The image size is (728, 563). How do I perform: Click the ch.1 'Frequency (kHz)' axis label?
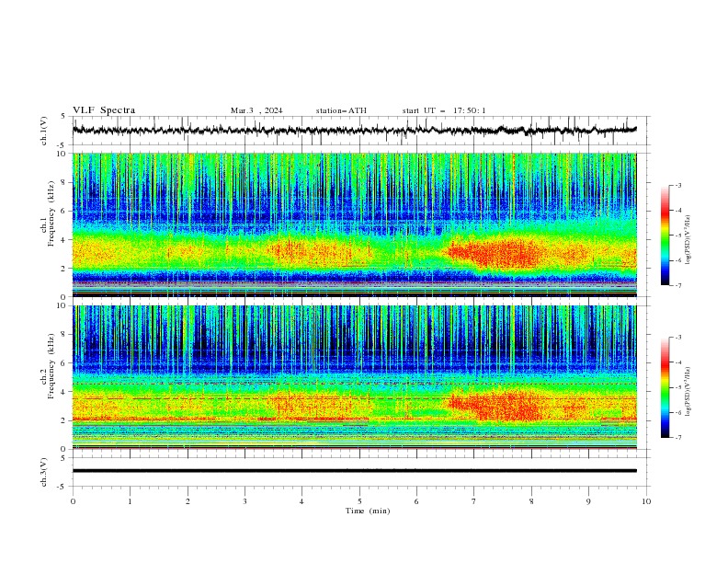(x=51, y=215)
